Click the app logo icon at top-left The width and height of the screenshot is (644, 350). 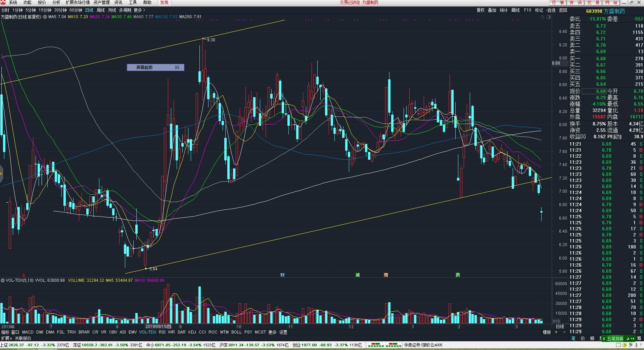pyautogui.click(x=3, y=2)
